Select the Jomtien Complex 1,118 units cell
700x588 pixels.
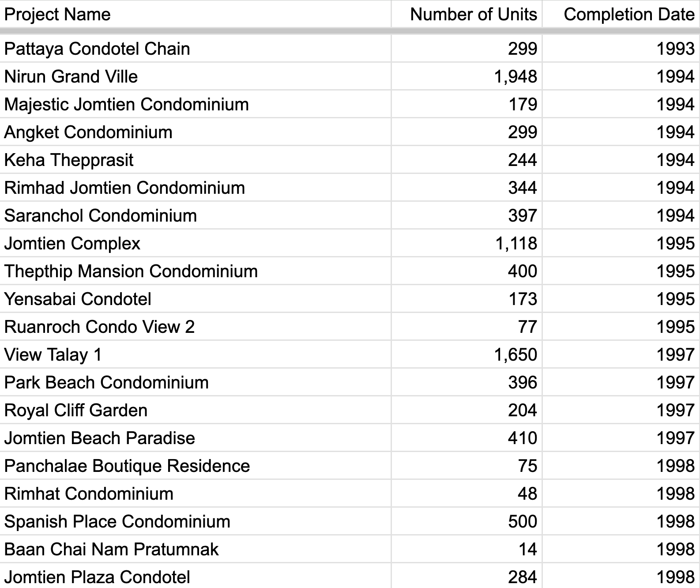[x=467, y=243]
